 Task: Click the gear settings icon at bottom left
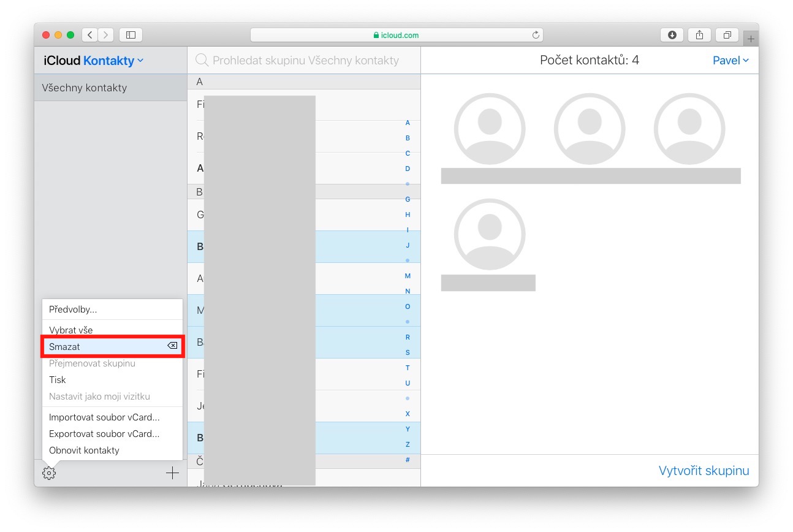49,473
